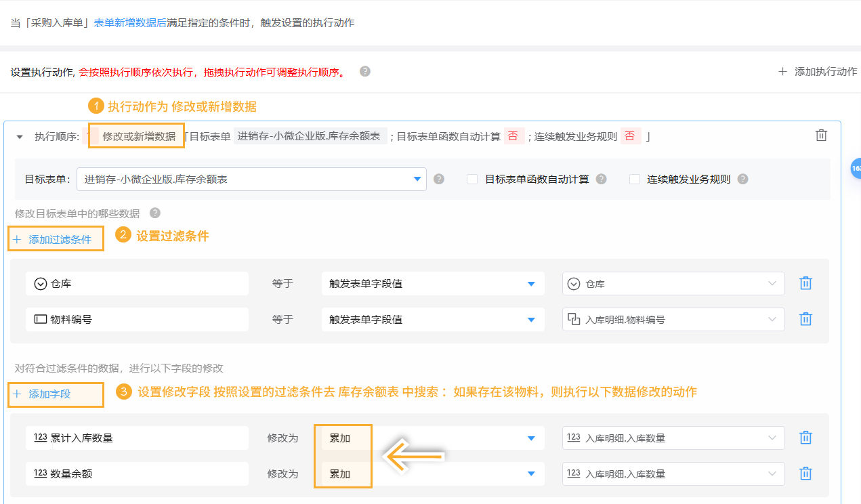The width and height of the screenshot is (861, 504).
Task: Click 添加执行动作 button
Action: [x=818, y=71]
